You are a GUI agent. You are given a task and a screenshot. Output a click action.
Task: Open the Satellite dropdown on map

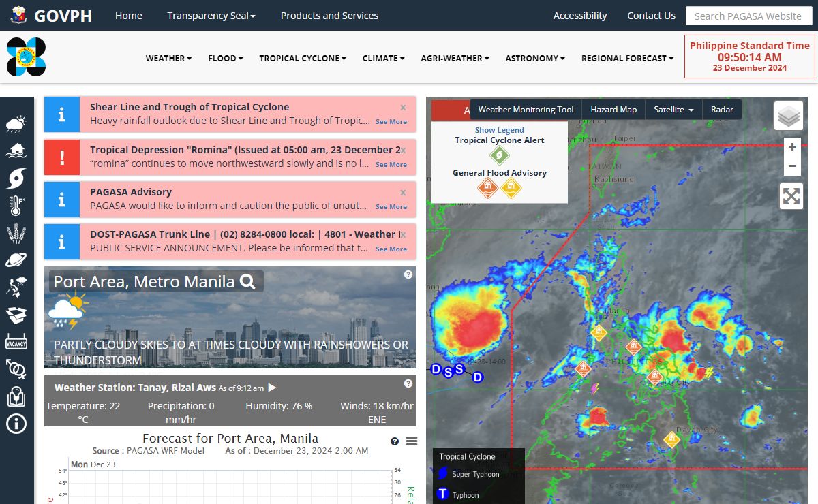coord(673,110)
